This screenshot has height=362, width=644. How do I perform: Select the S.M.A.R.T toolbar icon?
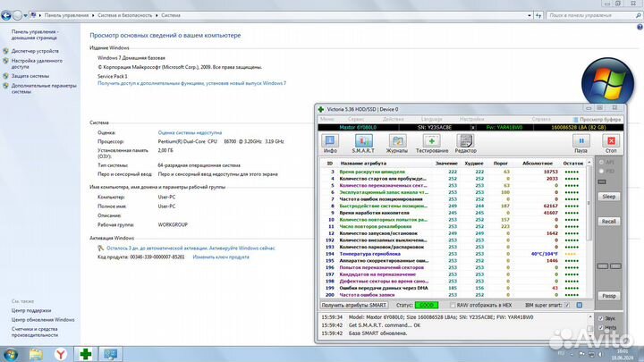(363, 141)
